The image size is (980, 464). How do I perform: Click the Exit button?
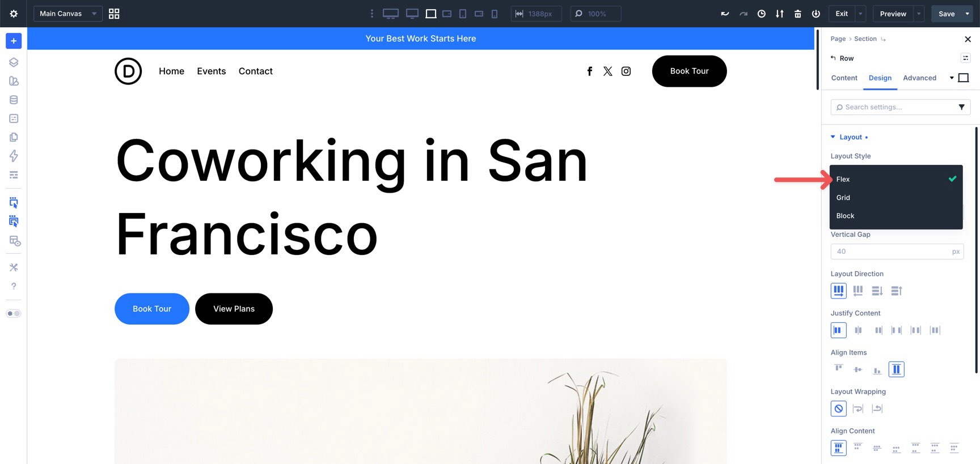tap(842, 14)
